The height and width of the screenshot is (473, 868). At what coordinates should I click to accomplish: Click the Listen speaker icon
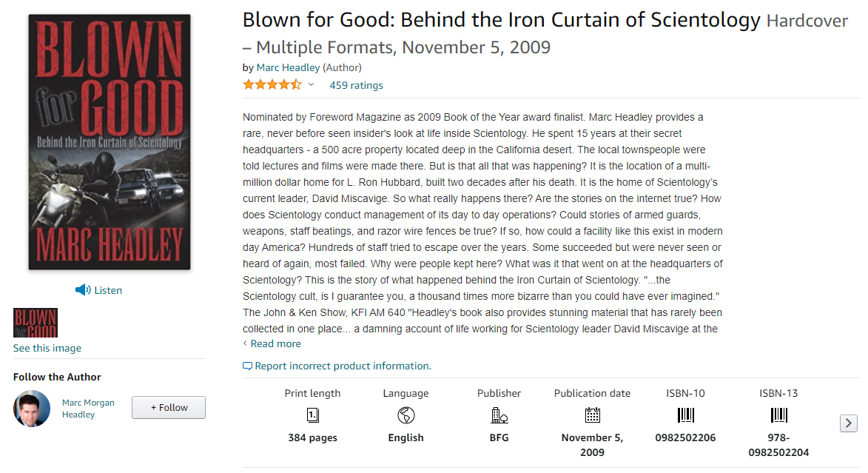82,290
